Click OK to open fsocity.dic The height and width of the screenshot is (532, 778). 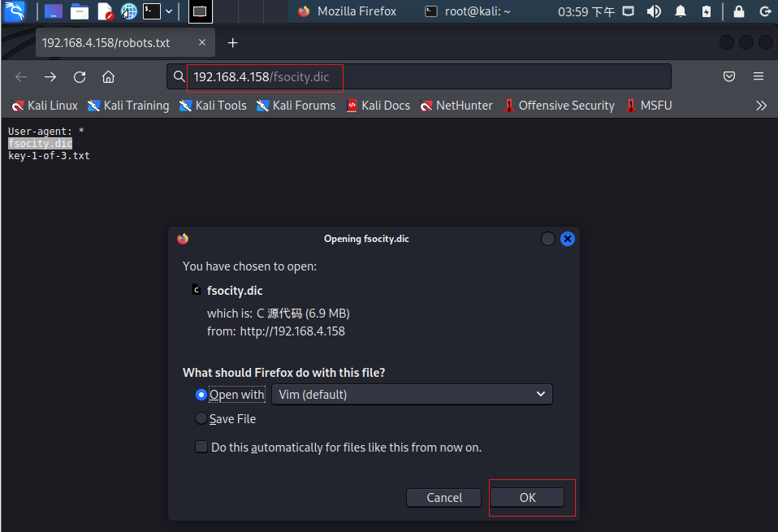pyautogui.click(x=527, y=497)
